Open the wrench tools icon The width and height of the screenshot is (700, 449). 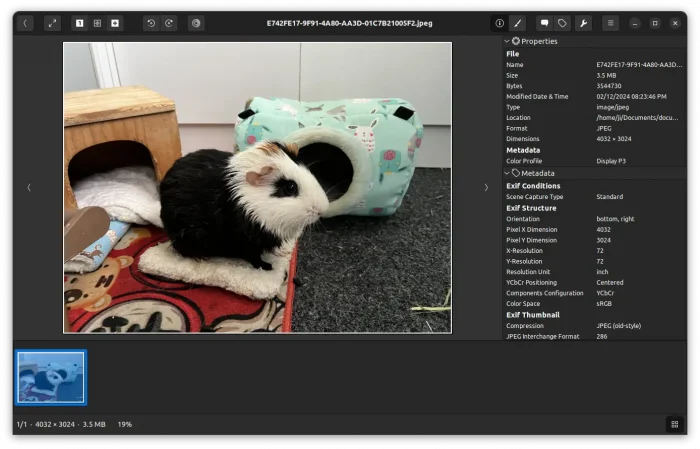[583, 23]
